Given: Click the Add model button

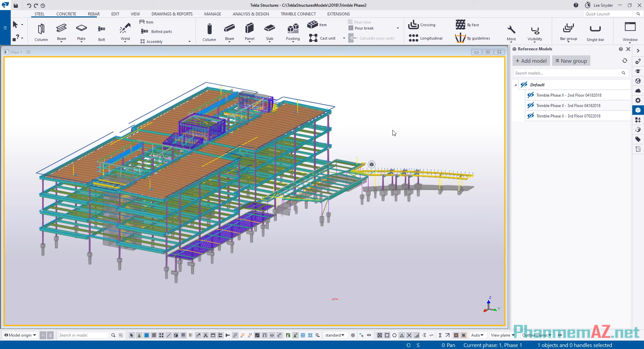Looking at the screenshot, I should [531, 61].
